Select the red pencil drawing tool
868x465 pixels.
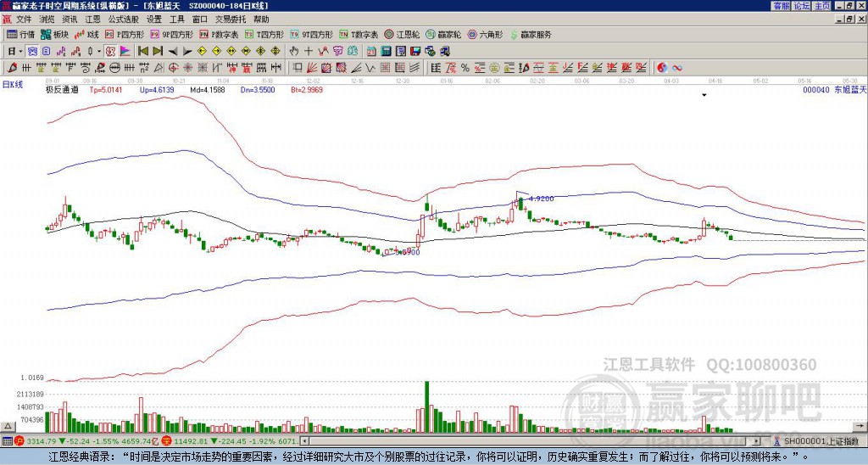click(x=12, y=68)
